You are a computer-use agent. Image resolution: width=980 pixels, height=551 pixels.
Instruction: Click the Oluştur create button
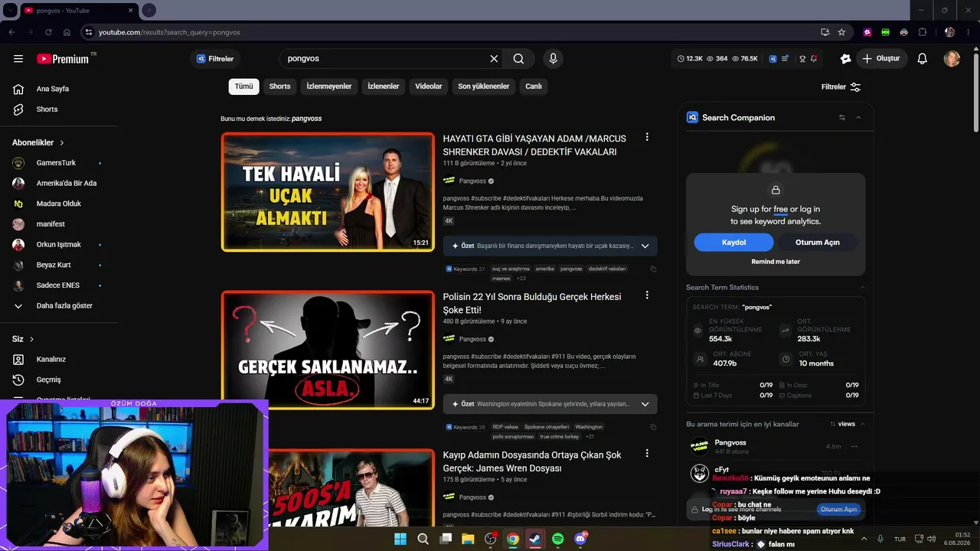click(881, 59)
